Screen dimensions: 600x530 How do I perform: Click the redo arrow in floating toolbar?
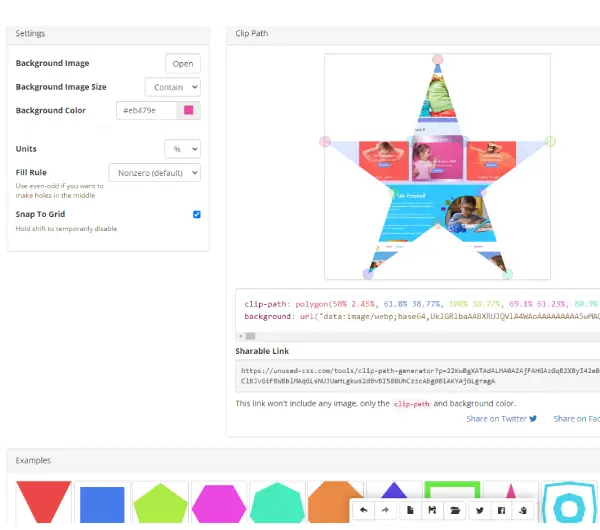point(386,510)
